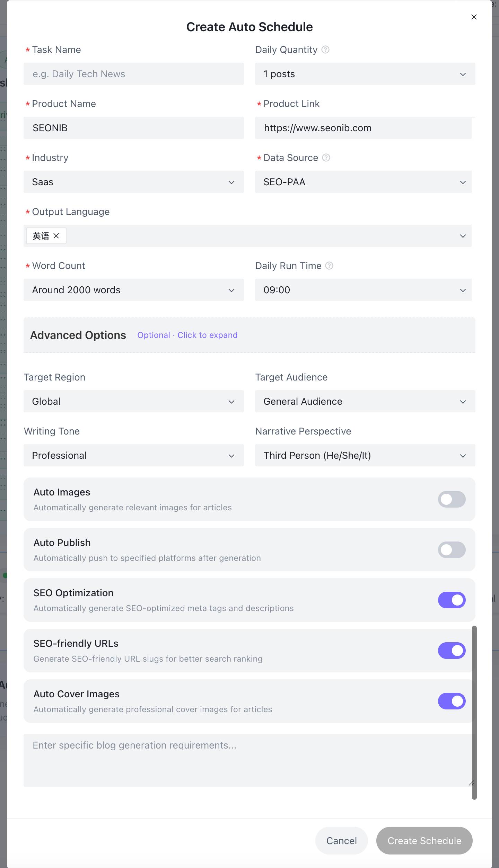Viewport: 499px width, 868px height.
Task: Click the Create Schedule button
Action: (x=424, y=841)
